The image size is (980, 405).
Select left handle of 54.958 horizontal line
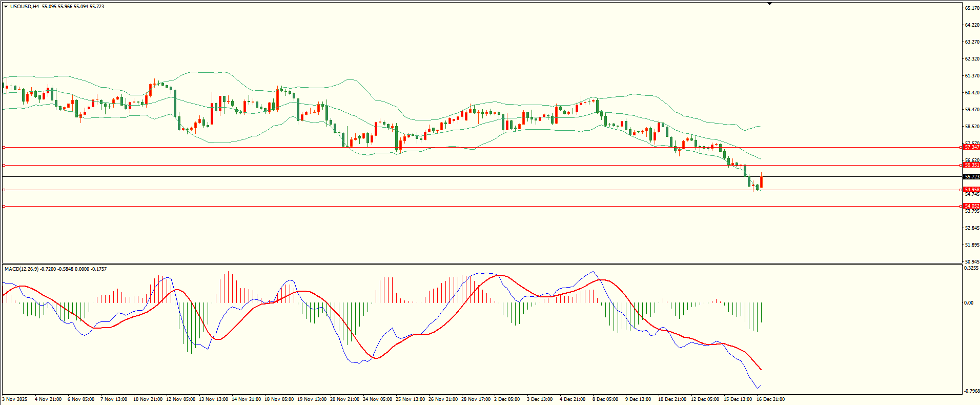point(4,190)
